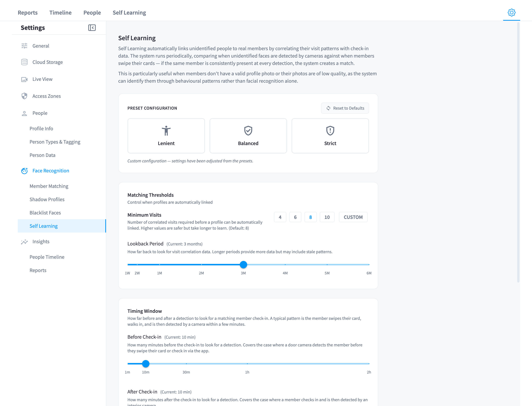Choose the Lenient preset card

tap(166, 136)
